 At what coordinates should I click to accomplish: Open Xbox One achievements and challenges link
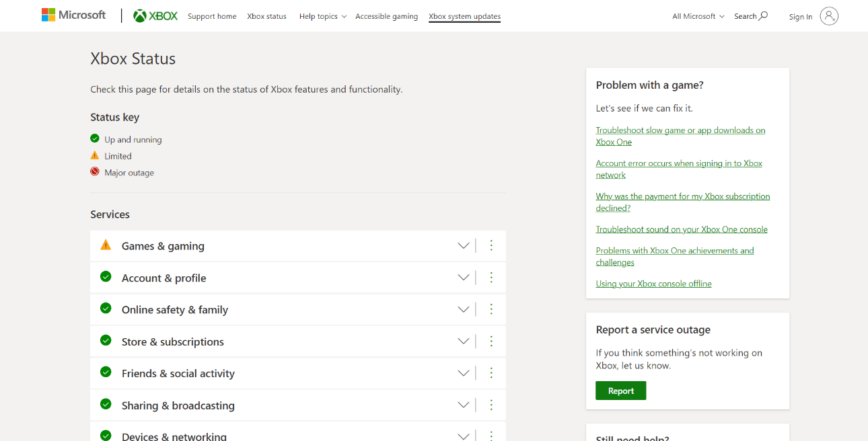pos(675,256)
